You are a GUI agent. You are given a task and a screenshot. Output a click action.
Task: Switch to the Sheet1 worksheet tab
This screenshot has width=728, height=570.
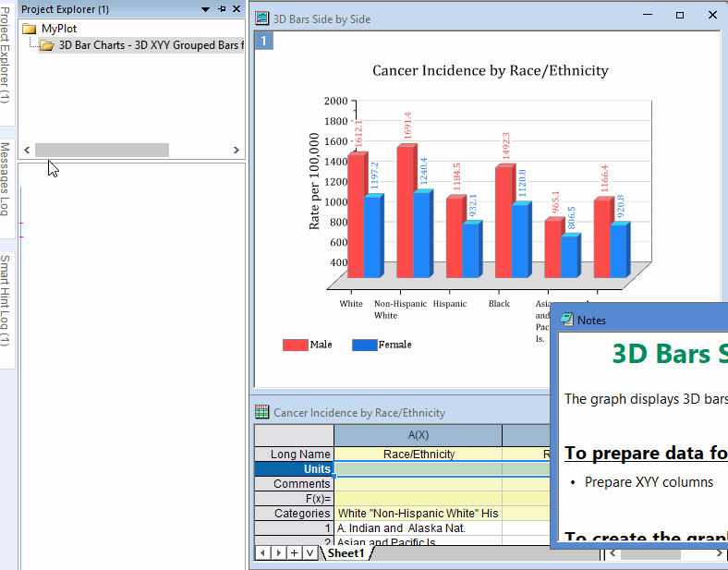tap(346, 553)
